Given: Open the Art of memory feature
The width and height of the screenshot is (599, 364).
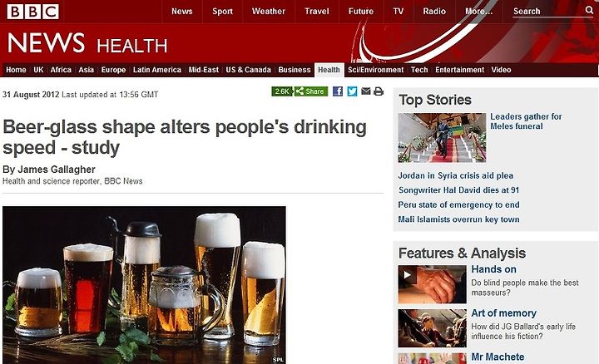Looking at the screenshot, I should pyautogui.click(x=503, y=312).
